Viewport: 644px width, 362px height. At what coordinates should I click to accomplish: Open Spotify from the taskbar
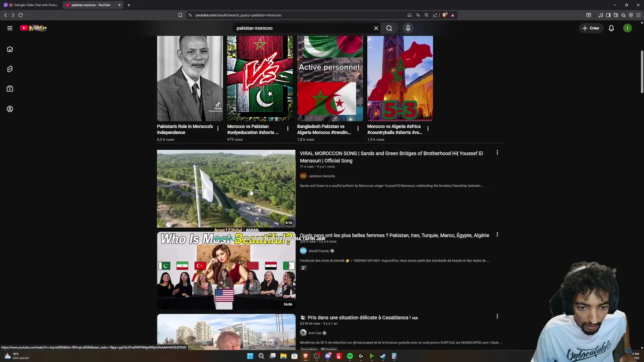click(x=350, y=356)
